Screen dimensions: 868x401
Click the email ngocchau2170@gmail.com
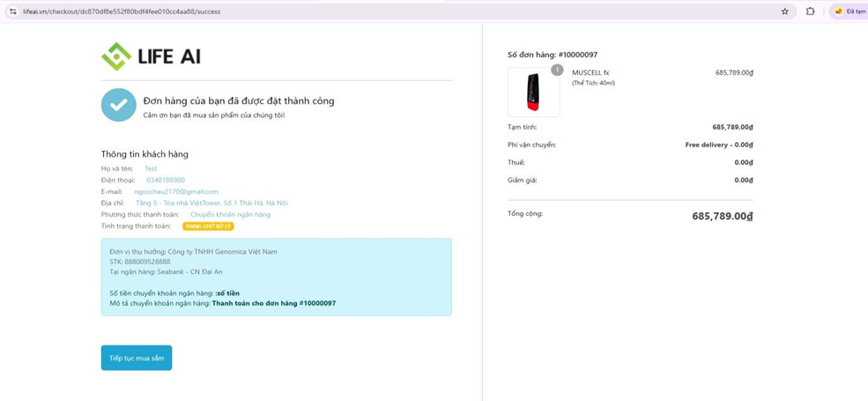[176, 191]
